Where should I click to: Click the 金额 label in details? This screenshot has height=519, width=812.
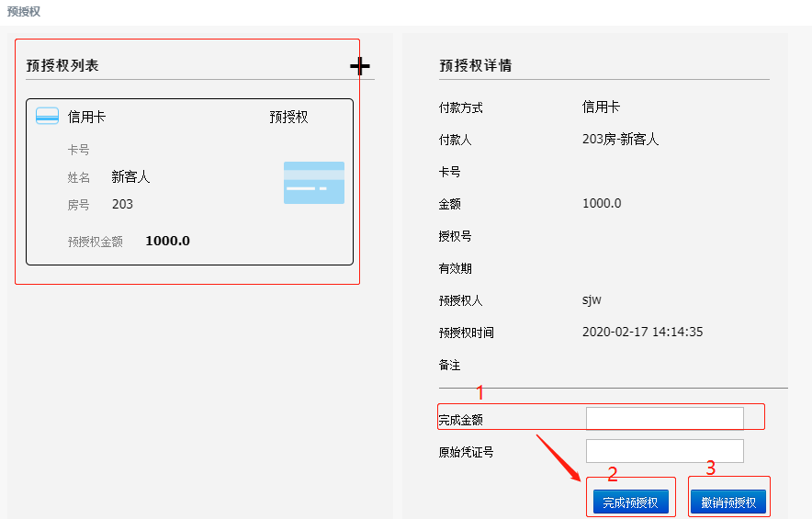click(449, 204)
